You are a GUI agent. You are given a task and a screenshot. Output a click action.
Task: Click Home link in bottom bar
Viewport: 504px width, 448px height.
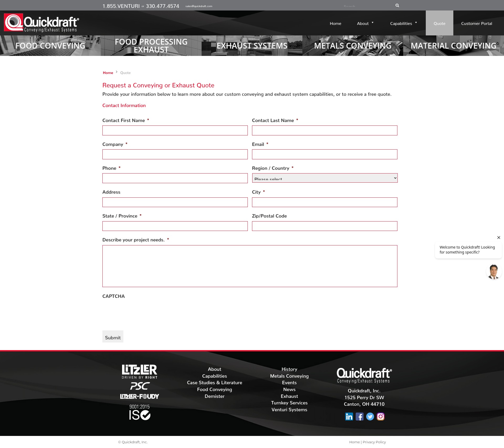[354, 442]
